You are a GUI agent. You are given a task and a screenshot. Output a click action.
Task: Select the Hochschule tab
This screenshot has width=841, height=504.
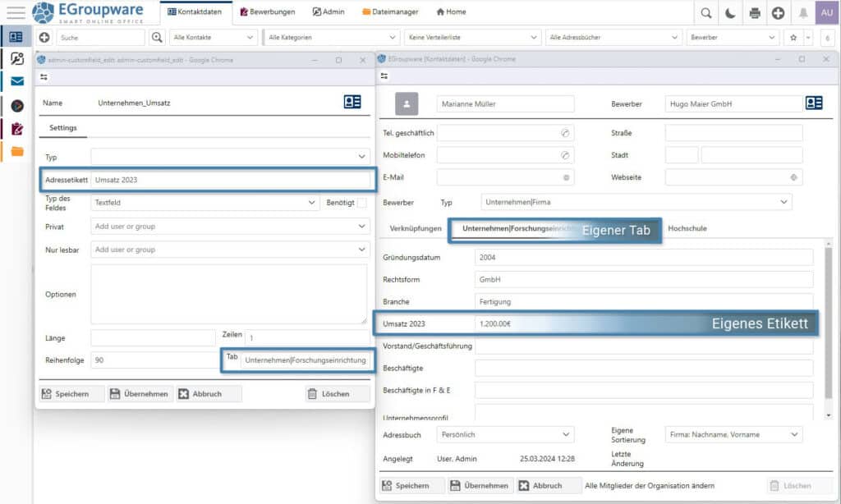[687, 228]
